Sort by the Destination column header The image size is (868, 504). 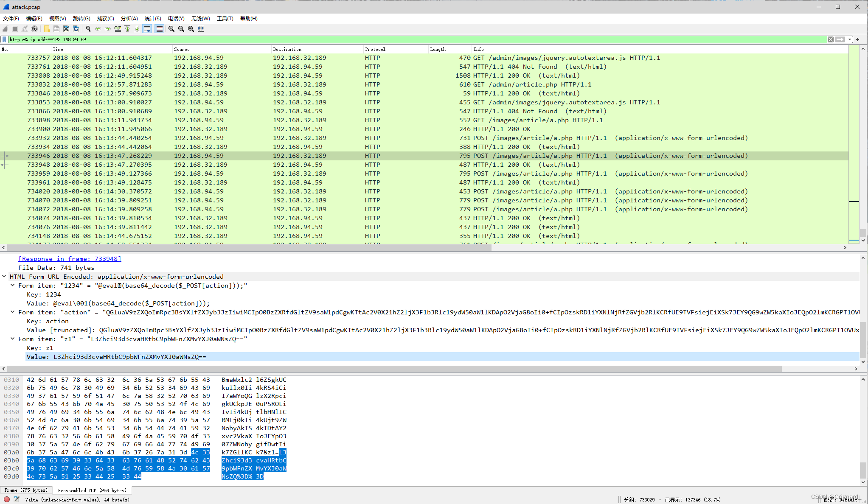tap(317, 49)
